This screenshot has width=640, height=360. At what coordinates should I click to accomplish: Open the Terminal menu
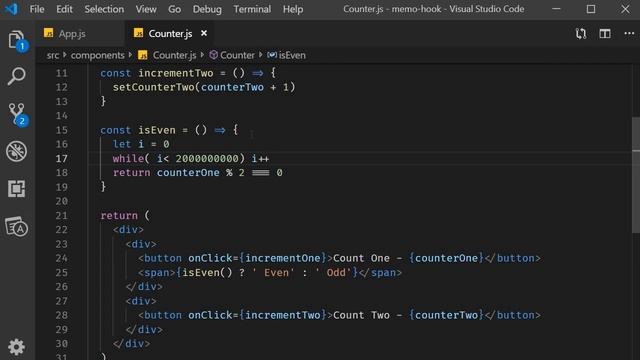pyautogui.click(x=252, y=9)
